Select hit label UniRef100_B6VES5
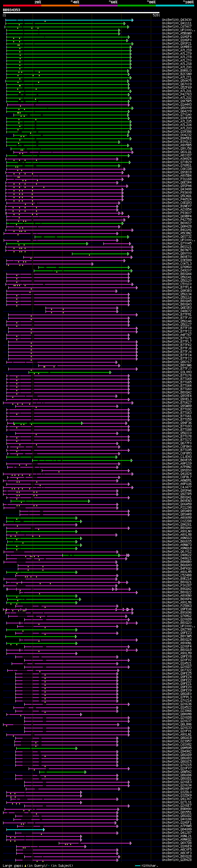This screenshot has height=868, width=197. point(177,461)
